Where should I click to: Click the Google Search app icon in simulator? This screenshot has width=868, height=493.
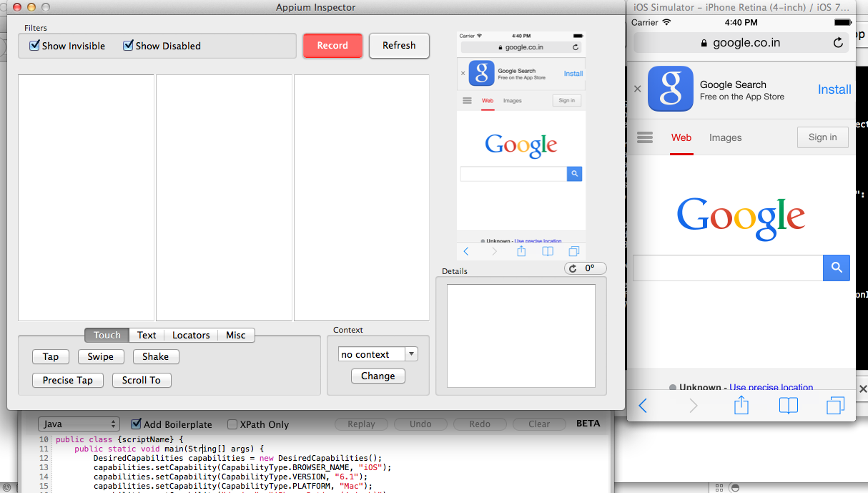click(x=671, y=89)
